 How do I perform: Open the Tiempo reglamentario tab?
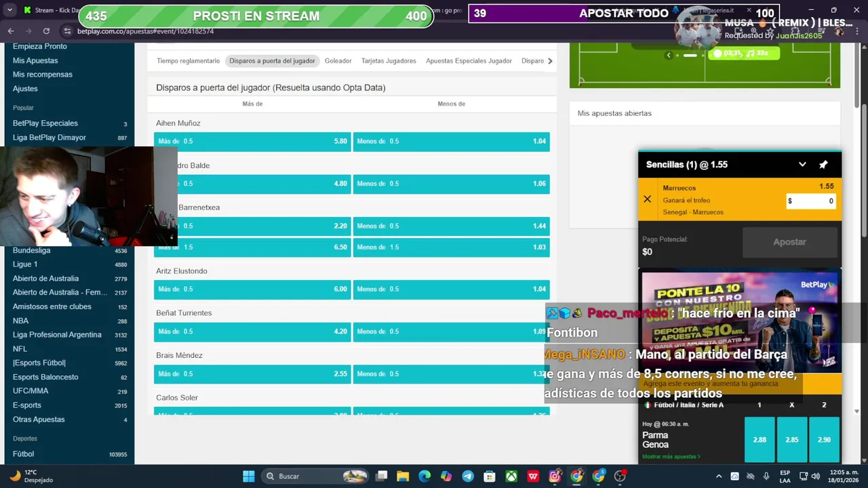click(x=188, y=61)
